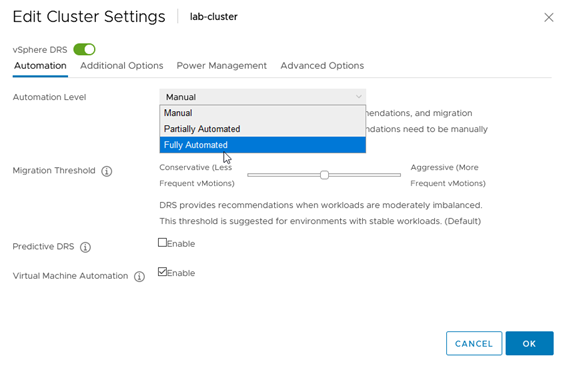The image size is (567, 366).
Task: Uncheck Virtual Machine Automation Enable checkbox
Action: tap(162, 272)
